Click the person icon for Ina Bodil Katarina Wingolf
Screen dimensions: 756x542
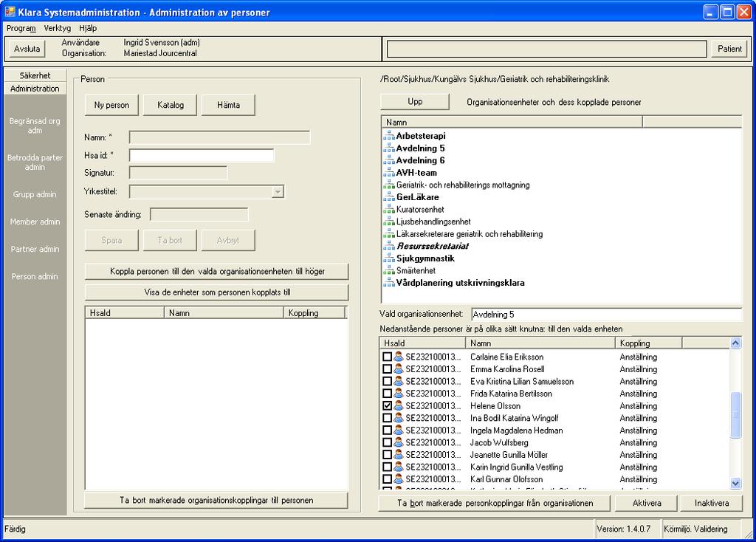(x=398, y=418)
